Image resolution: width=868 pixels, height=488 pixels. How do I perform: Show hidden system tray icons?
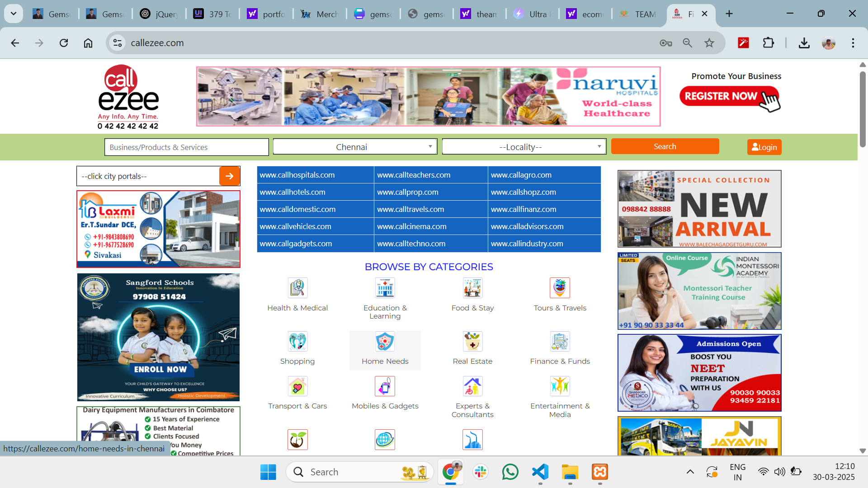(690, 472)
